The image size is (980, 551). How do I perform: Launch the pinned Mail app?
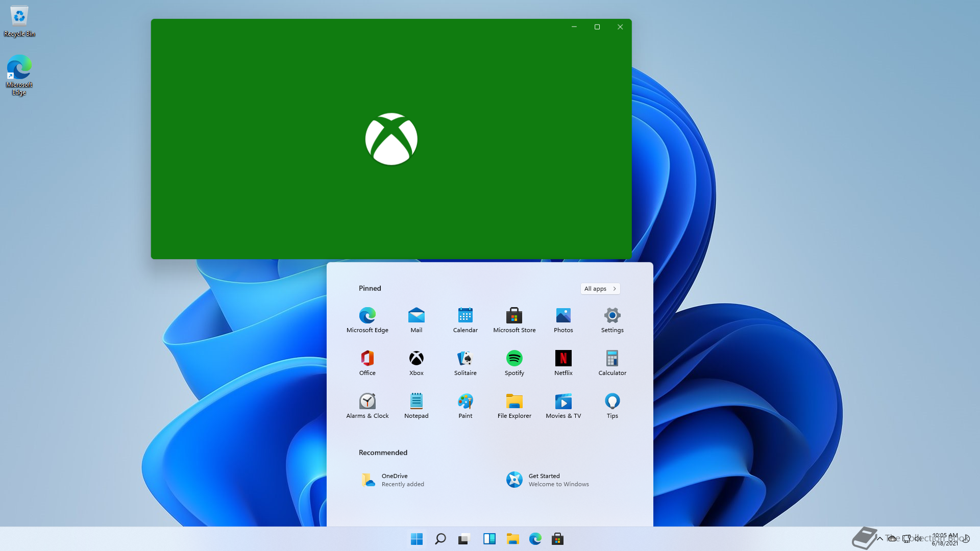(x=416, y=320)
